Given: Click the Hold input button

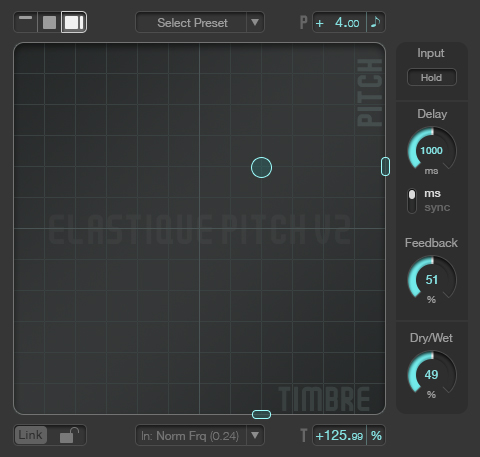Looking at the screenshot, I should [432, 77].
